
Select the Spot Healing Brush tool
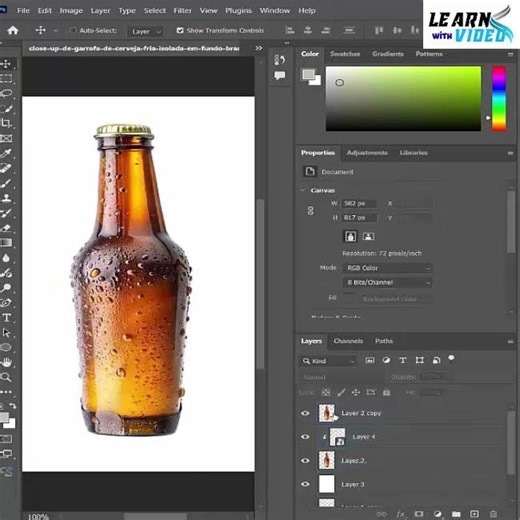point(6,168)
